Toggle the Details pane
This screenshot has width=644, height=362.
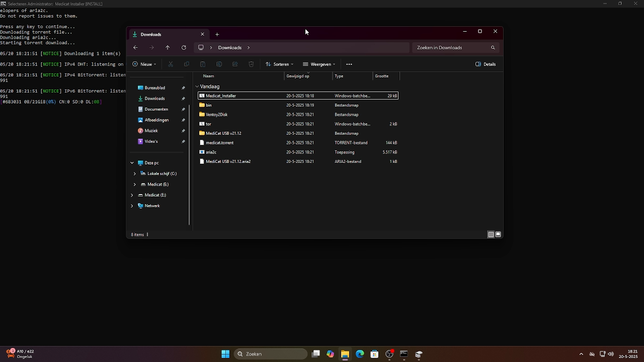click(x=486, y=64)
